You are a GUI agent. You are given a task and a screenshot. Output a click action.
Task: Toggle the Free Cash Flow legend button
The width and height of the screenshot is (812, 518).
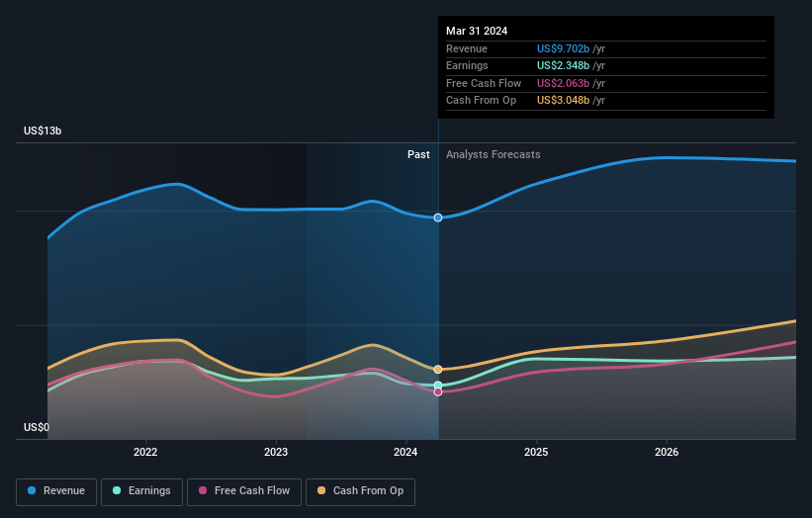tap(244, 491)
